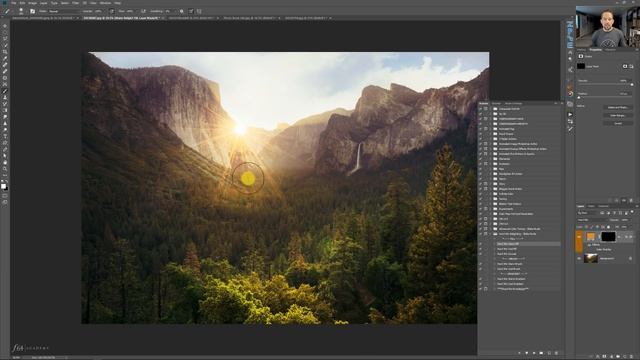This screenshot has width=640, height=360.
Task: Open the brush tool preset picker
Action: tap(8, 11)
